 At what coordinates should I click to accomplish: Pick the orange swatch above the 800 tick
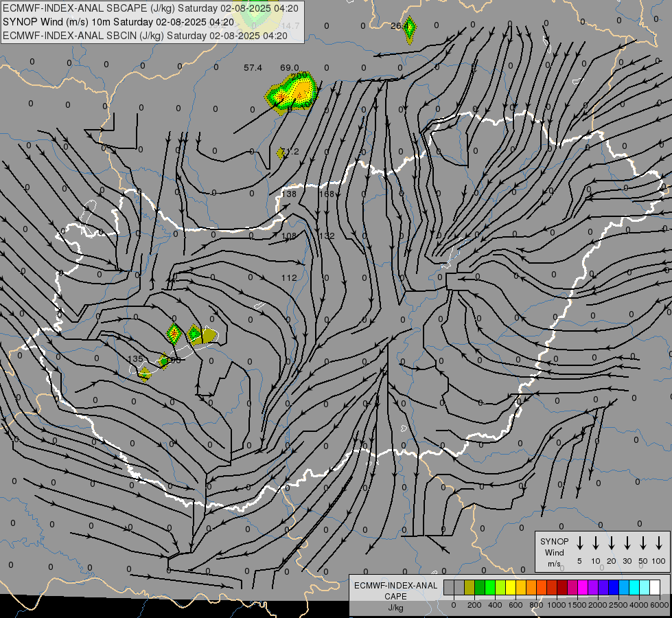(x=531, y=587)
